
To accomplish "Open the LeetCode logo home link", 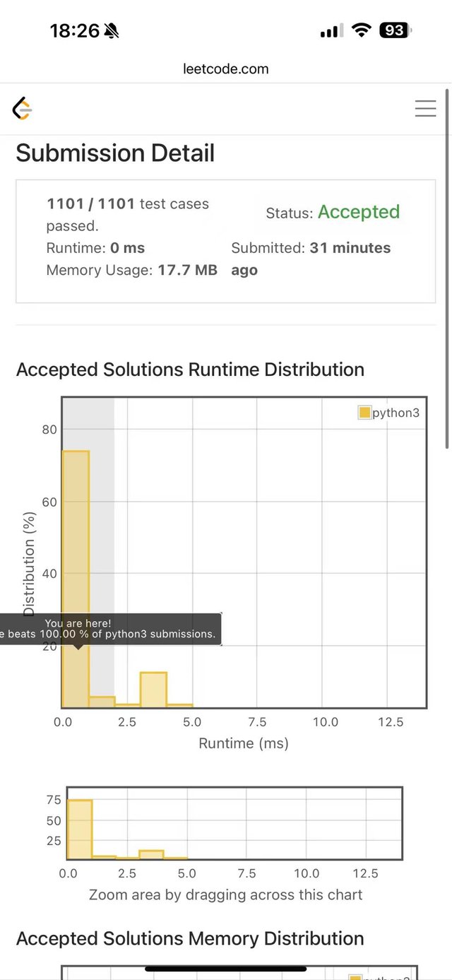I will [x=22, y=109].
